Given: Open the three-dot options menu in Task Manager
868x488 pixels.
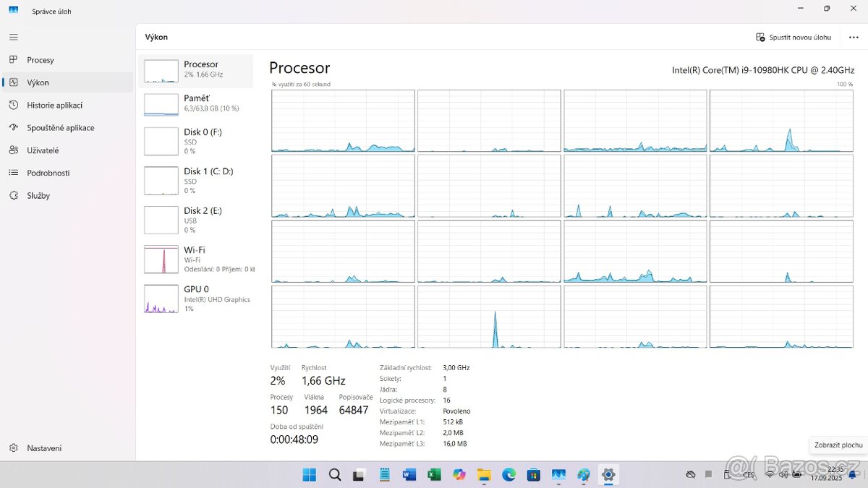Looking at the screenshot, I should click(x=852, y=37).
